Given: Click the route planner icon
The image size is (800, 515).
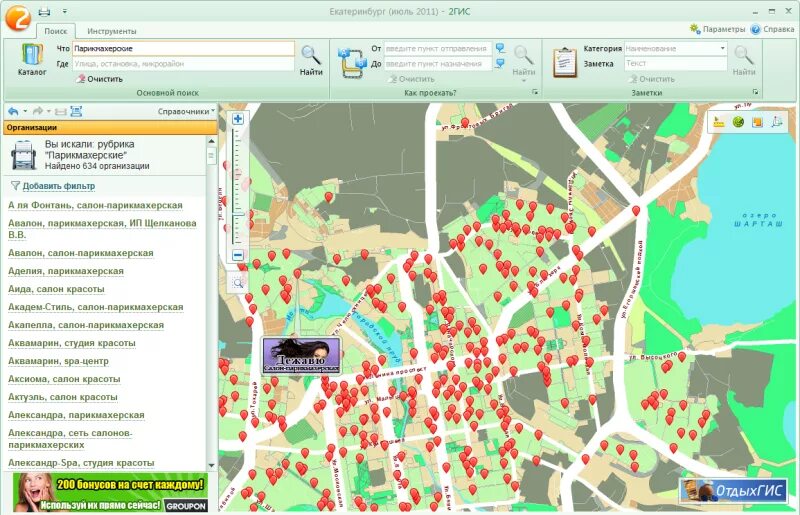Looking at the screenshot, I should click(x=352, y=62).
